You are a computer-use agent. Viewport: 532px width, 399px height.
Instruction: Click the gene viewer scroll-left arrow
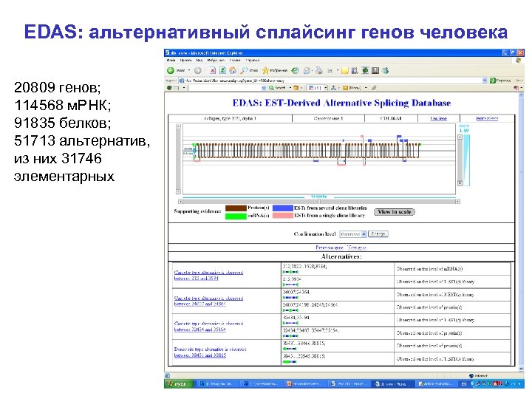180,202
